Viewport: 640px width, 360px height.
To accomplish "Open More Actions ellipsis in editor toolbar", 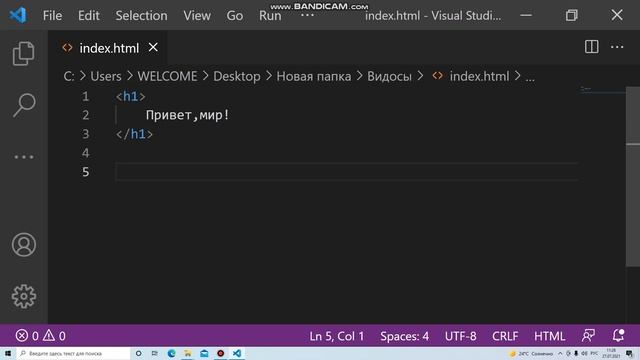I will [617, 47].
